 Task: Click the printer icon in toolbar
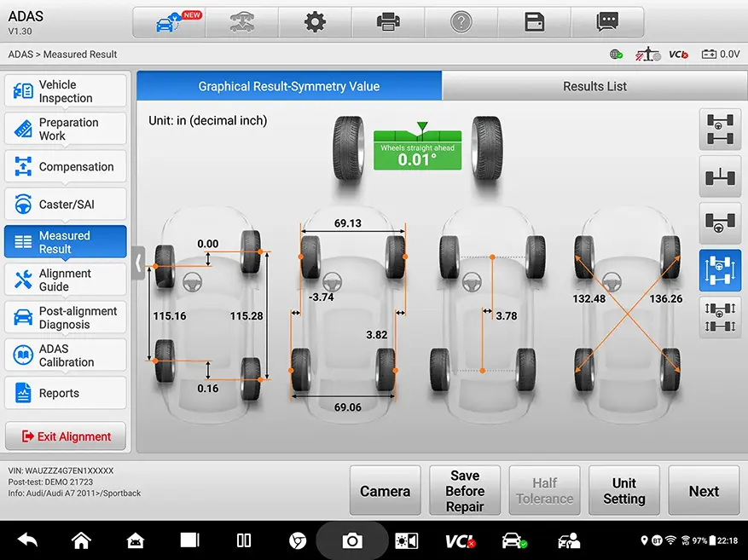click(x=388, y=22)
